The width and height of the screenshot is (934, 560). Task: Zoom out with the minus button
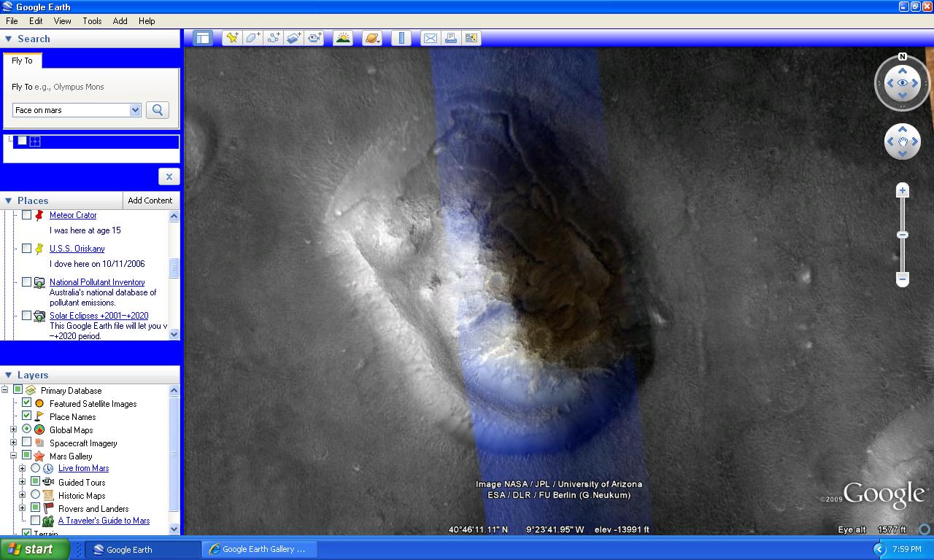point(903,279)
